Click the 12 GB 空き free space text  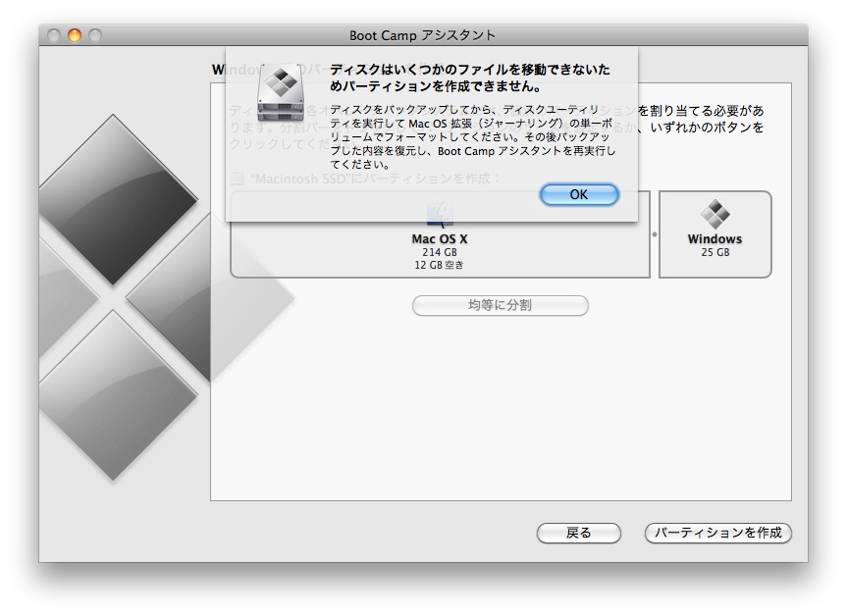[439, 265]
